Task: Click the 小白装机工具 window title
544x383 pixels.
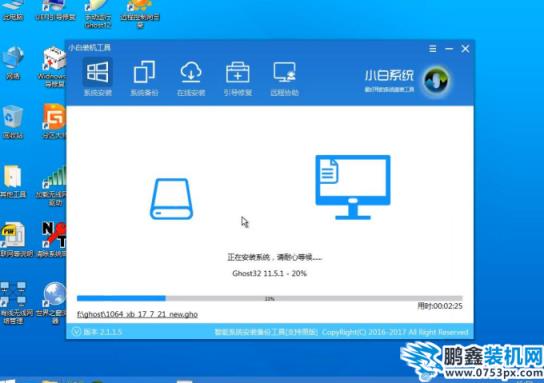Action: 90,48
